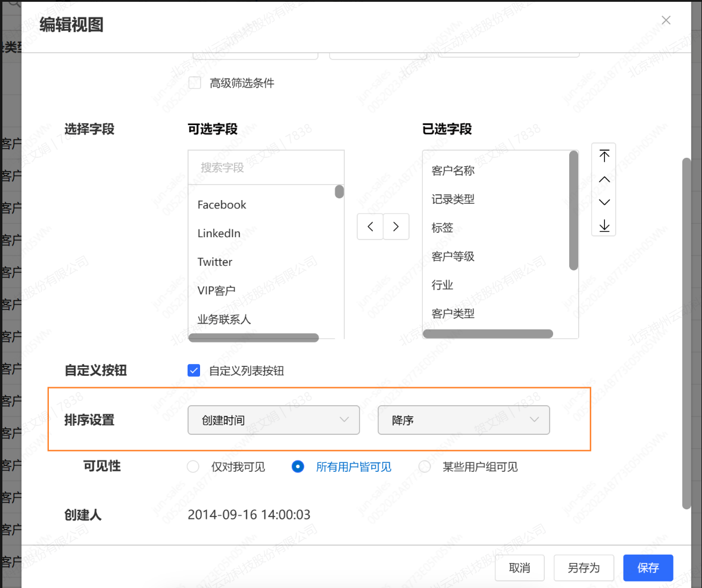Click the available fields horizontal scrollbar

(x=254, y=338)
